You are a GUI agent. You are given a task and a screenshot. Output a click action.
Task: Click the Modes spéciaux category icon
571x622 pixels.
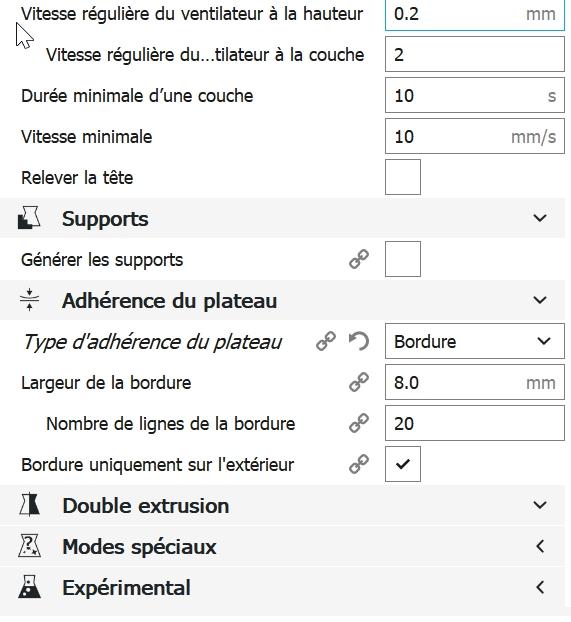(x=29, y=546)
